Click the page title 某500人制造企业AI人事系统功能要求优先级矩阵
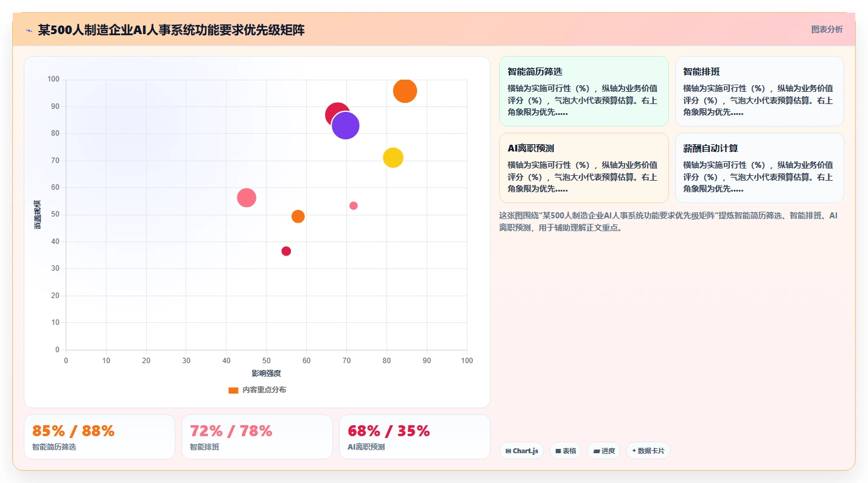868x483 pixels. tap(171, 30)
